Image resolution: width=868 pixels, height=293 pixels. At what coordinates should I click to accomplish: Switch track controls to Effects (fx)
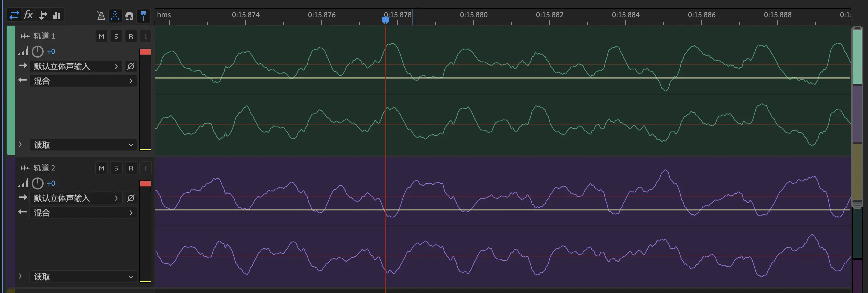pos(28,15)
